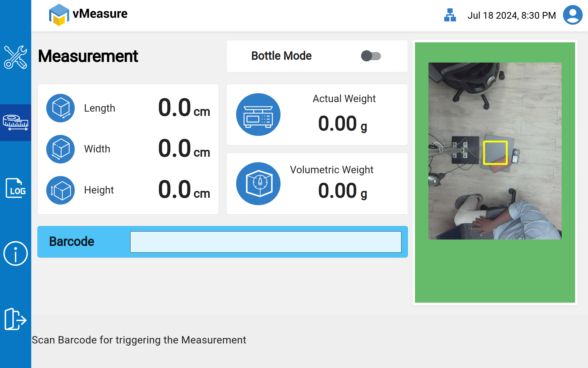Click the network status icon
This screenshot has width=588, height=368.
point(450,15)
